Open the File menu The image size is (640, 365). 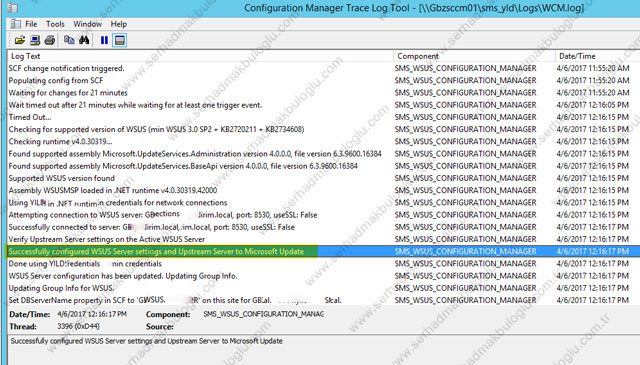pos(31,24)
